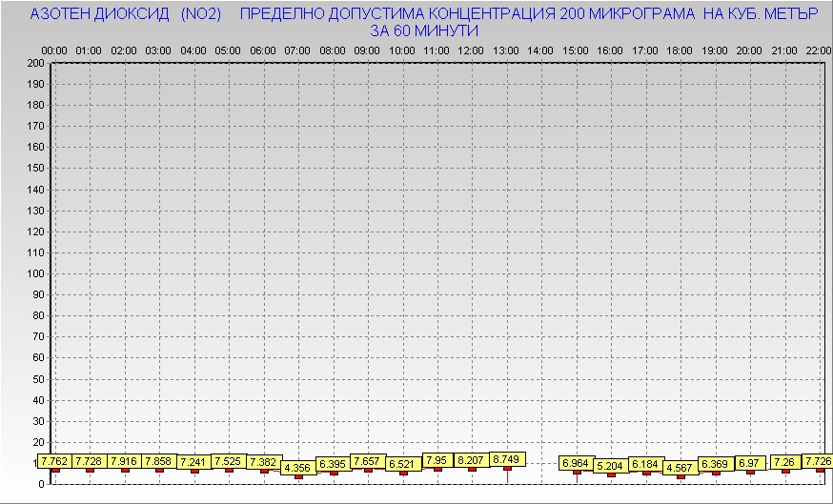Click the 01:00 time axis label
Screen dimensions: 833x504
point(89,51)
